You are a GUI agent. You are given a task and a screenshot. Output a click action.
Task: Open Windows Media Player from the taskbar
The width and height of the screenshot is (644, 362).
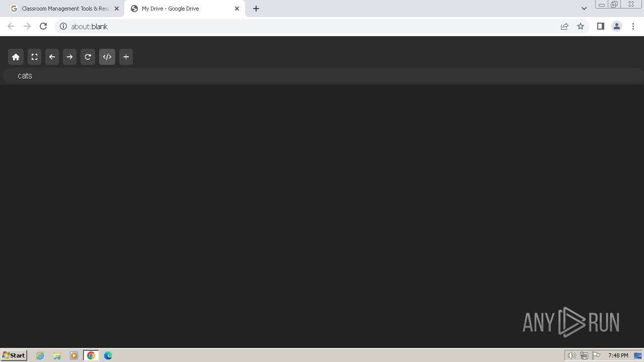pos(74,355)
